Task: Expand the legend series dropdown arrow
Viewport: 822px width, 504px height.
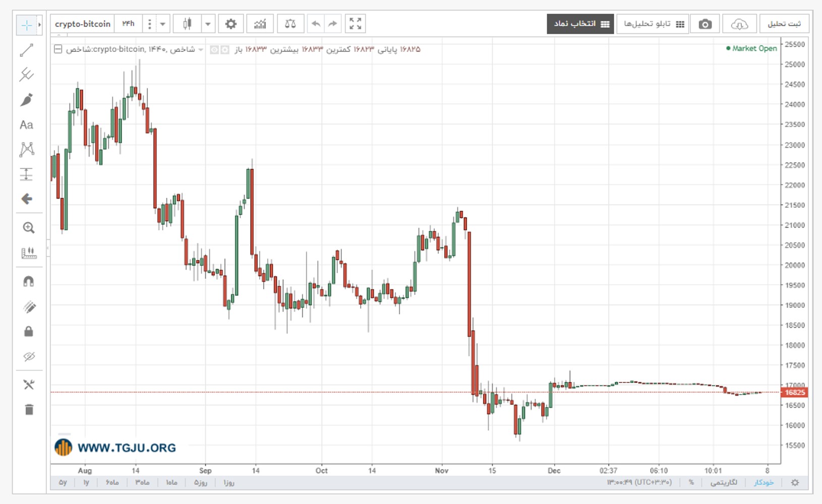Action: (x=201, y=49)
